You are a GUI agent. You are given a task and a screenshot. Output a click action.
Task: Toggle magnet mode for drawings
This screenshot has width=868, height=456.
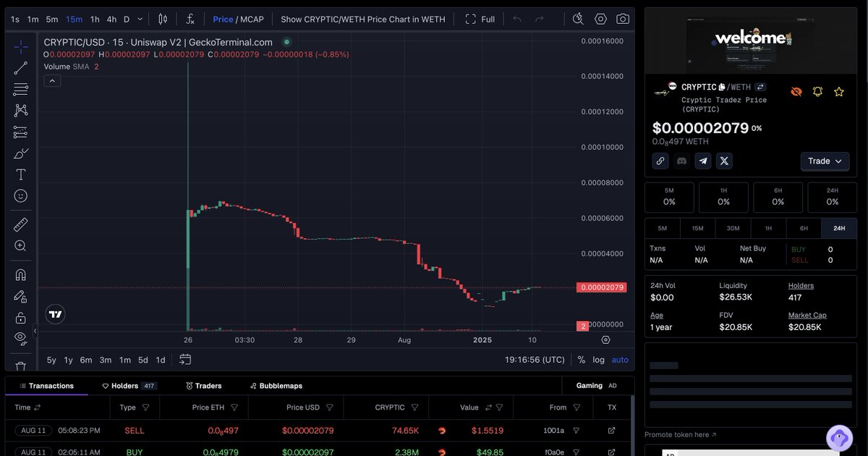[20, 274]
